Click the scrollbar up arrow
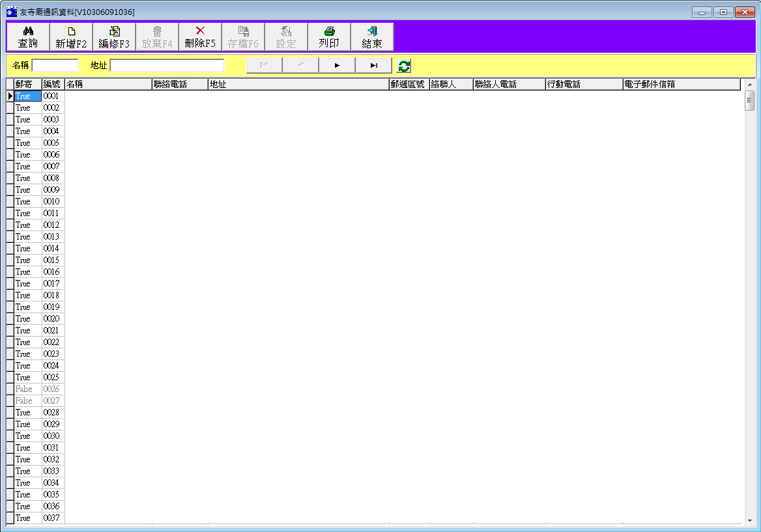 750,85
